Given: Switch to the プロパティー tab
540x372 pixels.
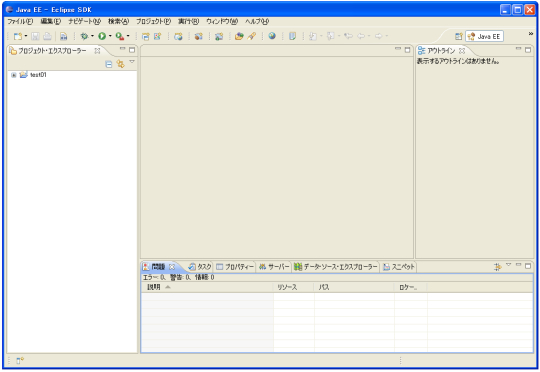Looking at the screenshot, I should [x=235, y=267].
